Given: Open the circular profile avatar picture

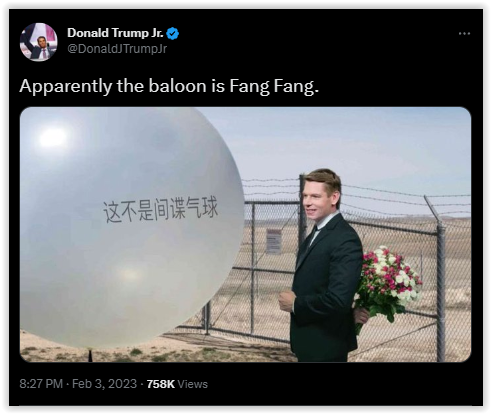Looking at the screenshot, I should [39, 42].
